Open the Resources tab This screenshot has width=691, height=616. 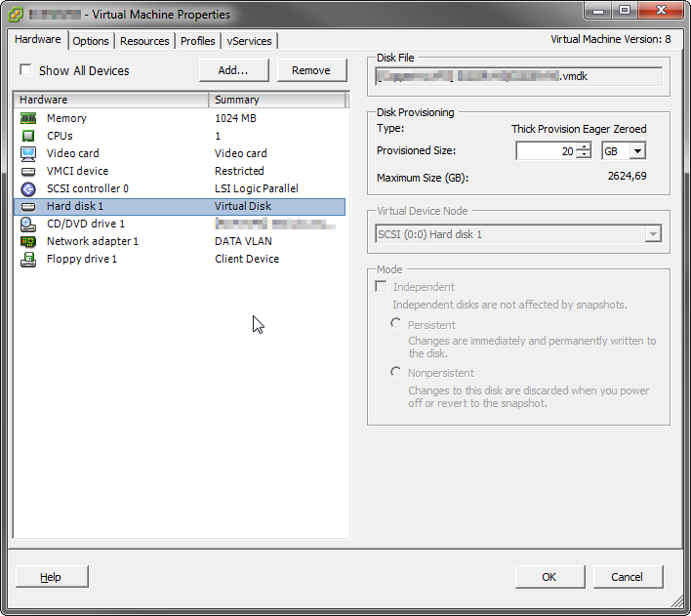(x=144, y=41)
